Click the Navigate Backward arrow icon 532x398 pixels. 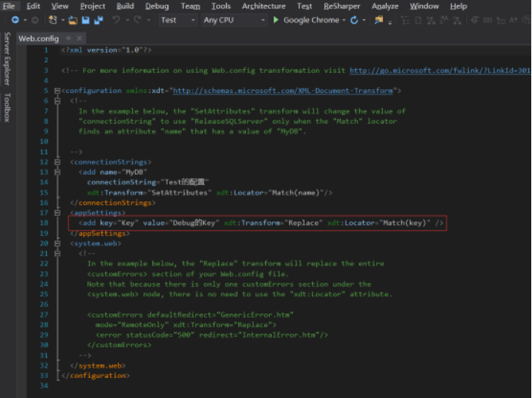(x=15, y=20)
